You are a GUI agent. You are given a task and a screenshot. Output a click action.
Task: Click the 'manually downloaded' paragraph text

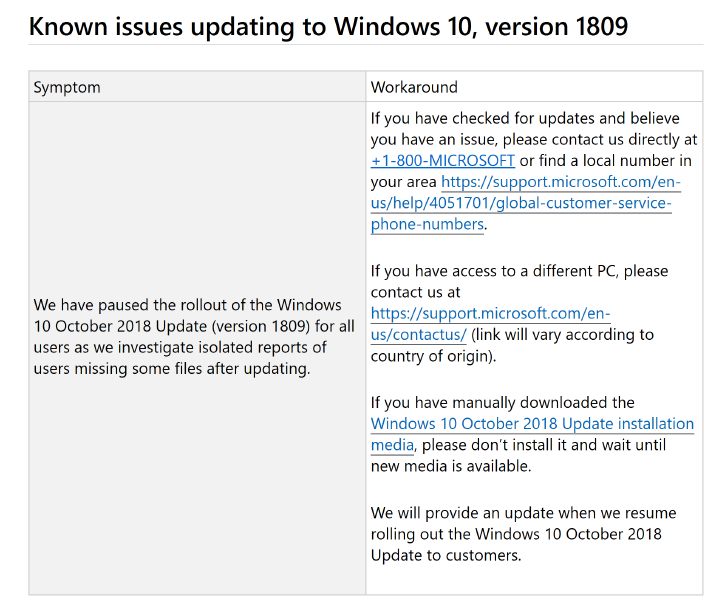pos(532,434)
